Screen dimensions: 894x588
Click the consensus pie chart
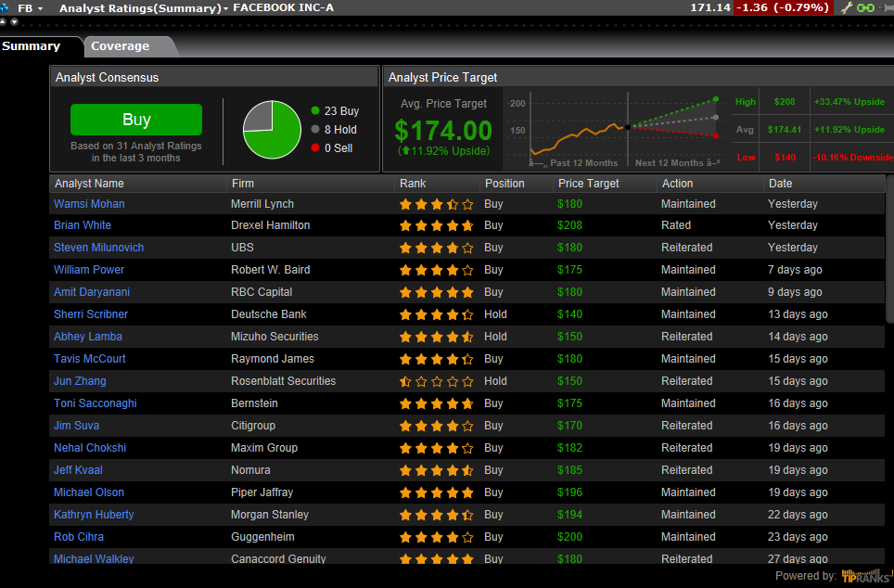[x=272, y=130]
